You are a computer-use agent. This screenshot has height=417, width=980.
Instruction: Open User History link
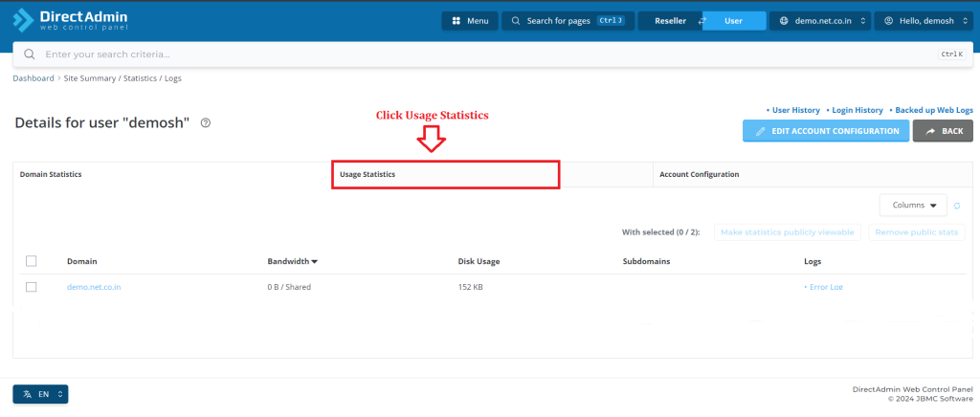pyautogui.click(x=793, y=110)
